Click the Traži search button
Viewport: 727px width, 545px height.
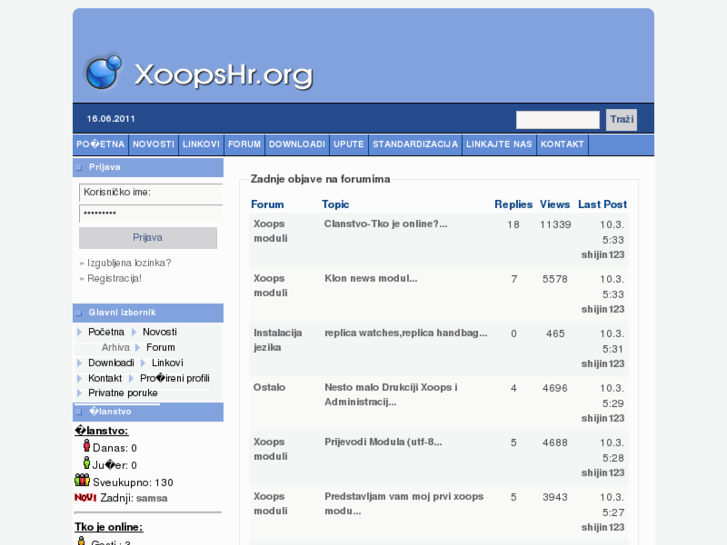coord(622,120)
